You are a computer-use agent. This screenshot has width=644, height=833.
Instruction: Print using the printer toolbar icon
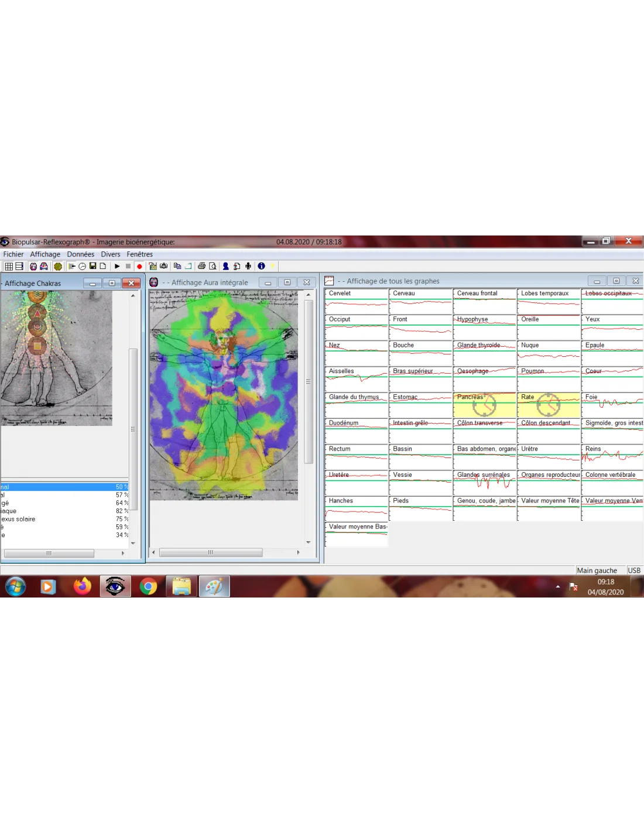pos(202,267)
